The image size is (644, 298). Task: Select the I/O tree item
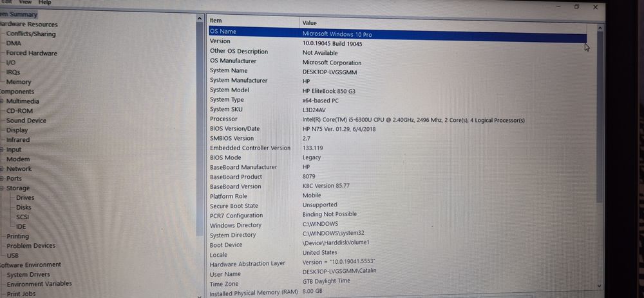point(11,63)
